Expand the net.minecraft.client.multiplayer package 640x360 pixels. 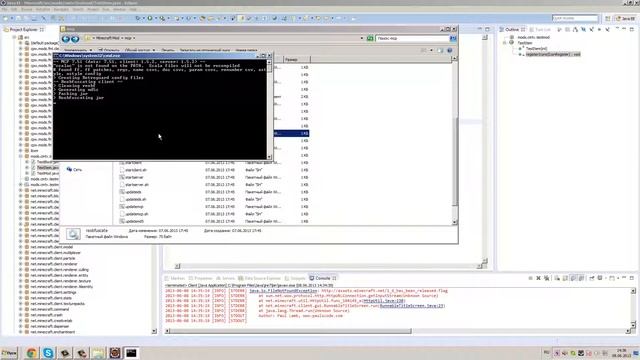pyautogui.click(x=20, y=253)
